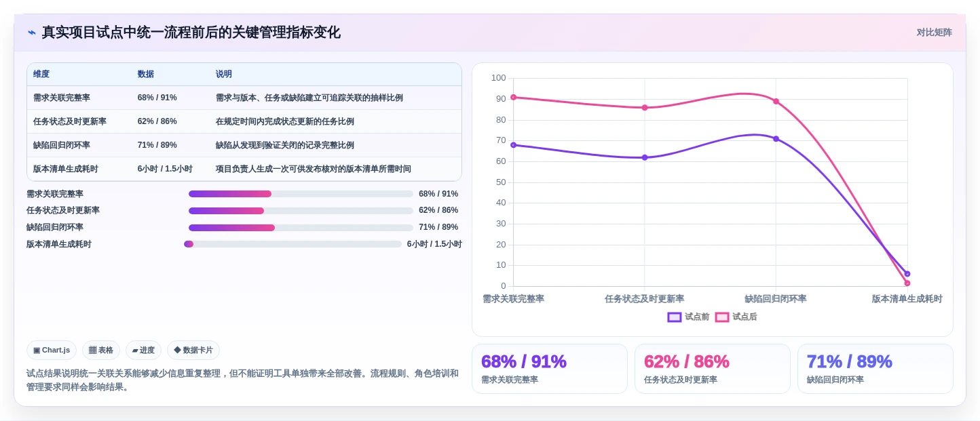
Task: Click table cell 缺陷回归闭环率
Action: tap(62, 145)
